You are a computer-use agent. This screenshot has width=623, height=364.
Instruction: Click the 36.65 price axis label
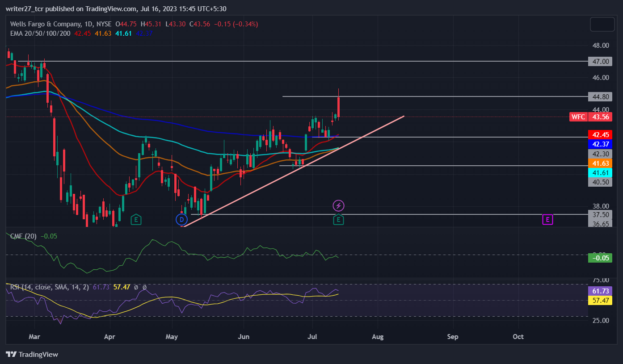click(600, 223)
